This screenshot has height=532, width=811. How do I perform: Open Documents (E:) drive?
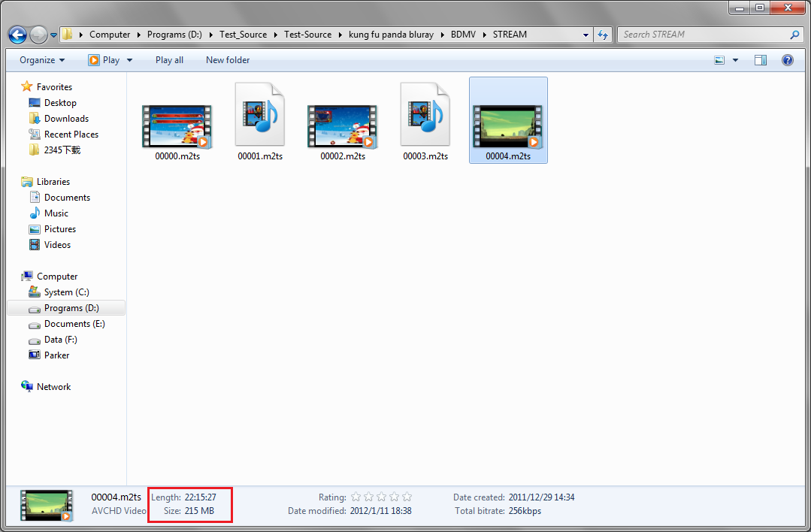pyautogui.click(x=74, y=324)
